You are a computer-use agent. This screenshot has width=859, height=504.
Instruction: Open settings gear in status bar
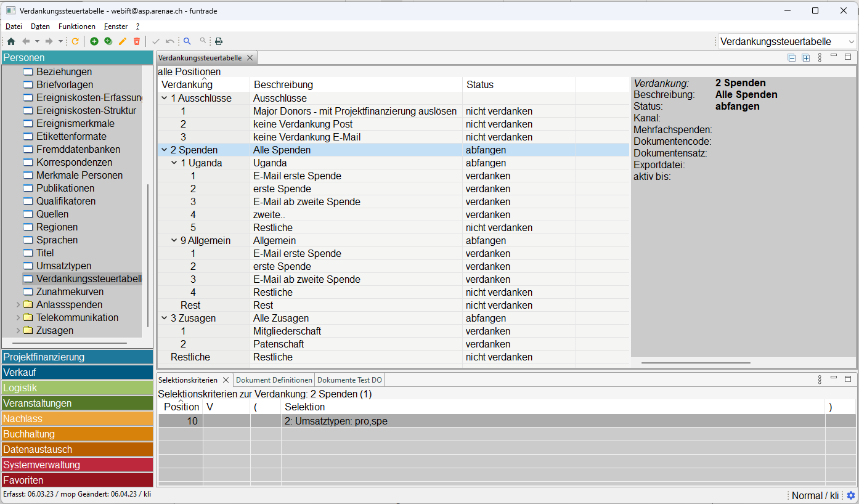click(851, 495)
